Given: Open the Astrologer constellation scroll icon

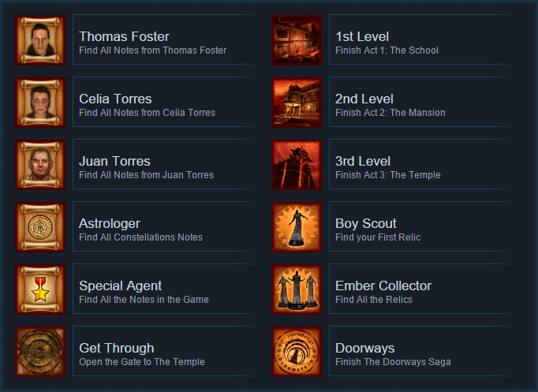Looking at the screenshot, I should [40, 227].
